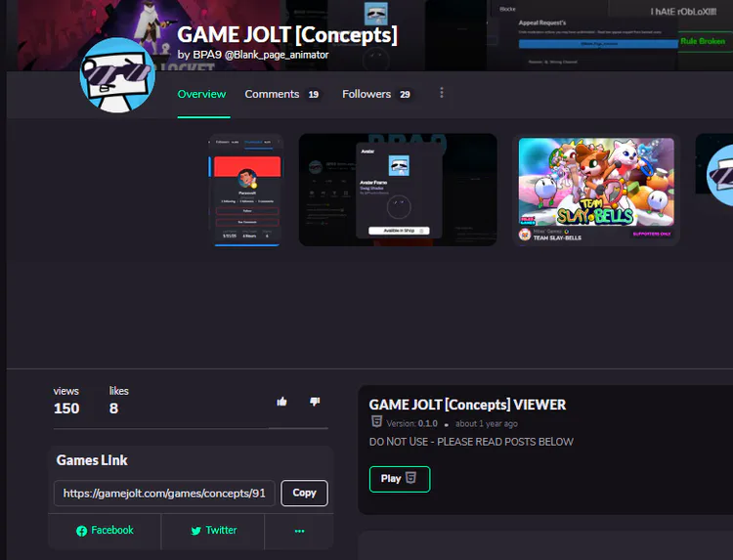
Task: Open the Team Slay-Bells screenshot thumbnail
Action: [x=596, y=190]
